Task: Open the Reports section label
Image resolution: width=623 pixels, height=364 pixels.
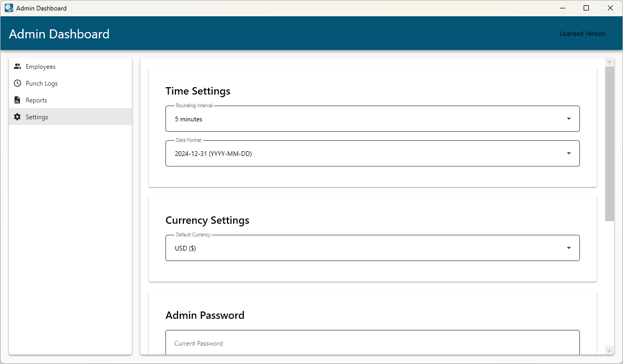Action: pyautogui.click(x=36, y=100)
